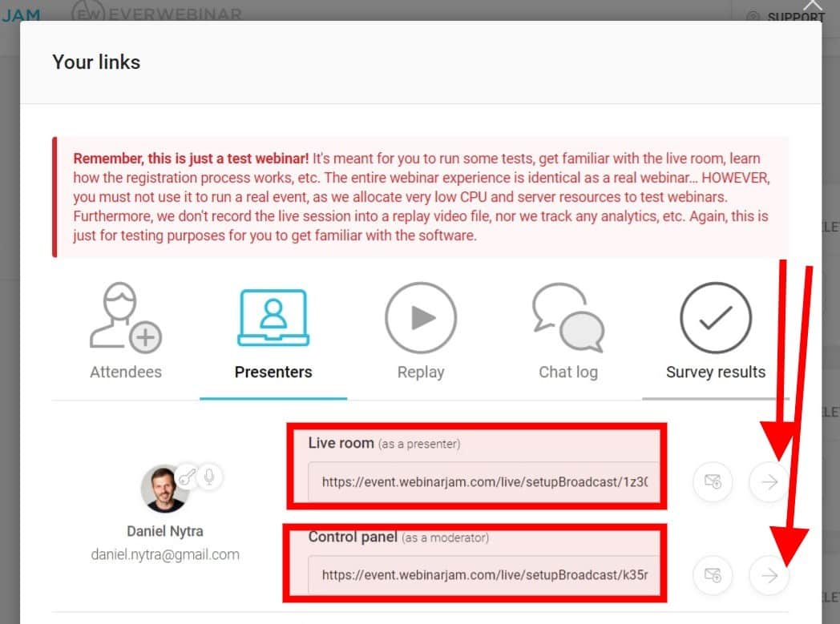This screenshot has width=840, height=624.
Task: Email the Control panel link
Action: pos(713,575)
